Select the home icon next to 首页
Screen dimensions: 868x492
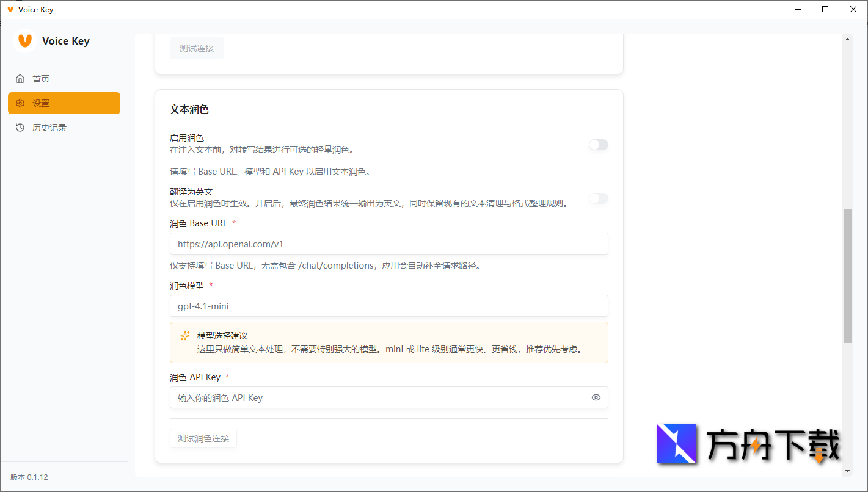(20, 78)
